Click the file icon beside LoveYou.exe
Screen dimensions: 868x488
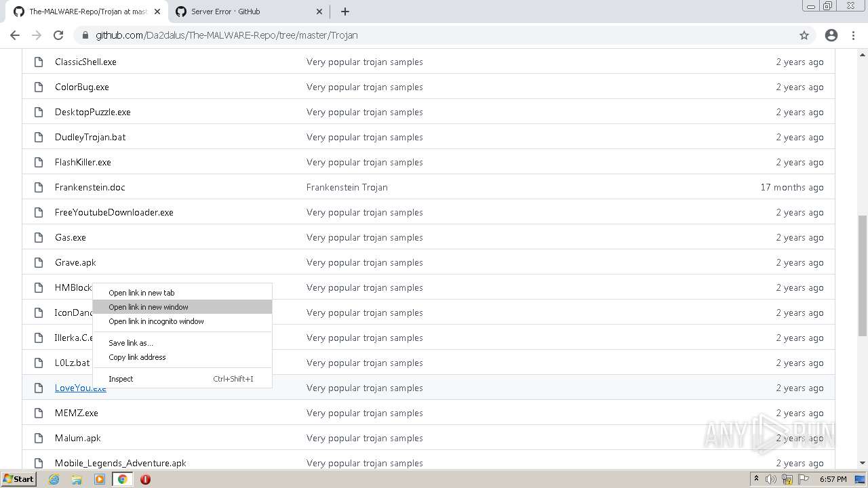(x=39, y=388)
